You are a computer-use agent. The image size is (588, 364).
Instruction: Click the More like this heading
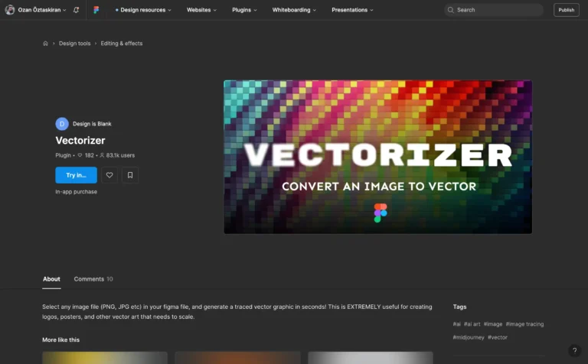click(x=60, y=340)
